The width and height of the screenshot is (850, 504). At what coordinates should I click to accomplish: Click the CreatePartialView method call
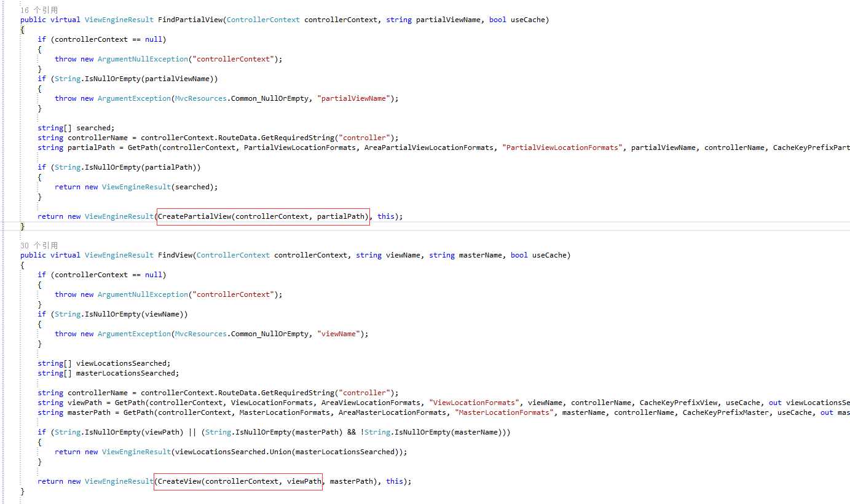click(195, 216)
